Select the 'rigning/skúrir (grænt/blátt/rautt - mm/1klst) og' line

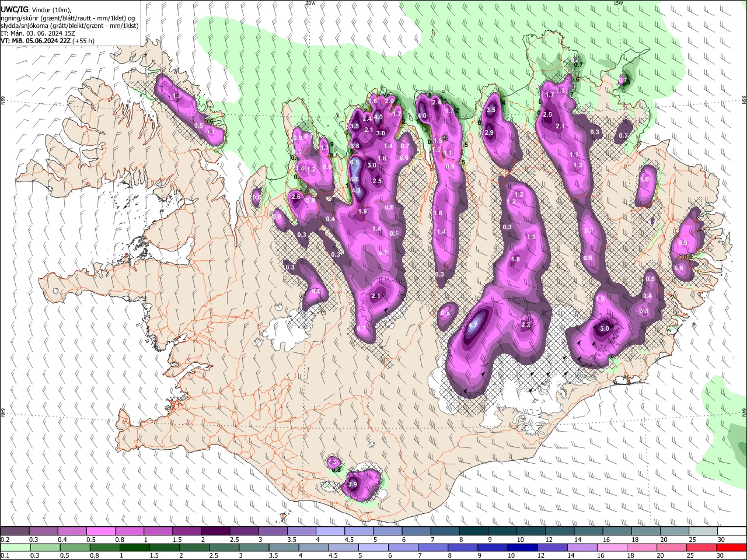pyautogui.click(x=68, y=17)
